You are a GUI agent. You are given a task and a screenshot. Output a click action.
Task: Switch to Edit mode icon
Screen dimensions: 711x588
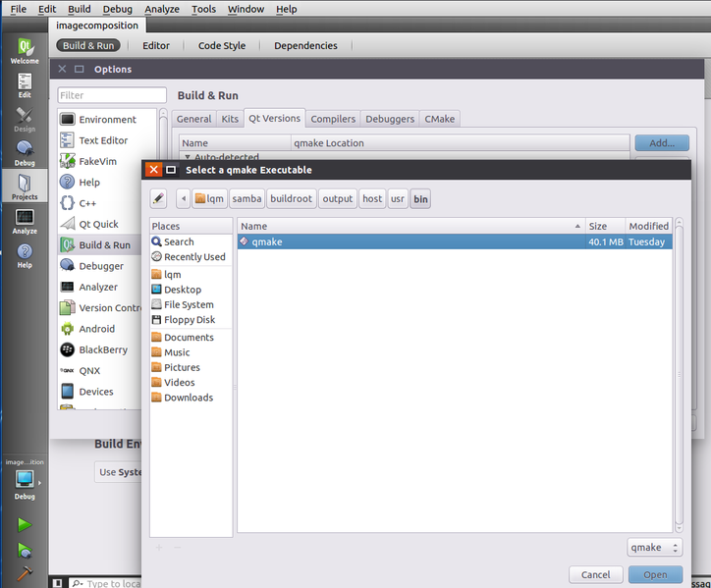click(25, 85)
